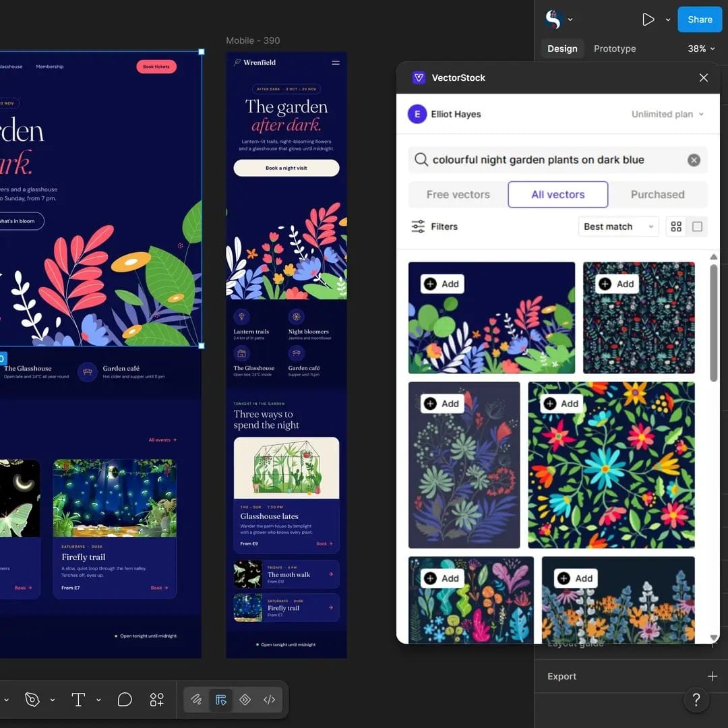
Task: Click the results scrollbar up arrow
Action: point(714,257)
